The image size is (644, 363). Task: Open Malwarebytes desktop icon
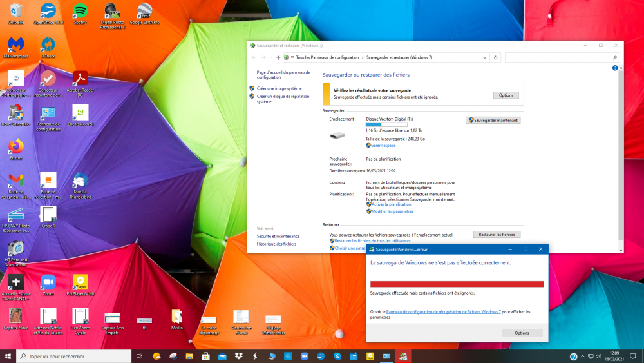click(x=16, y=45)
